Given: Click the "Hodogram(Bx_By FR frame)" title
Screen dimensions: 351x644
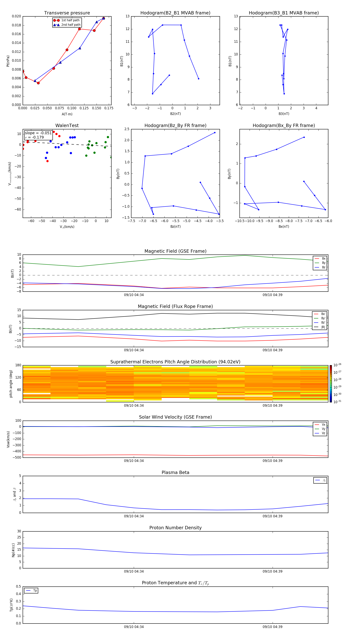Looking at the screenshot, I should click(284, 125).
